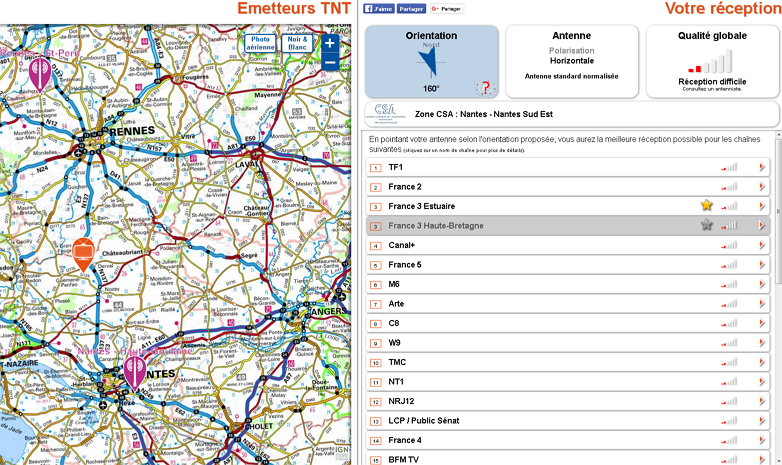Expand C8 channel details arrow

(762, 323)
